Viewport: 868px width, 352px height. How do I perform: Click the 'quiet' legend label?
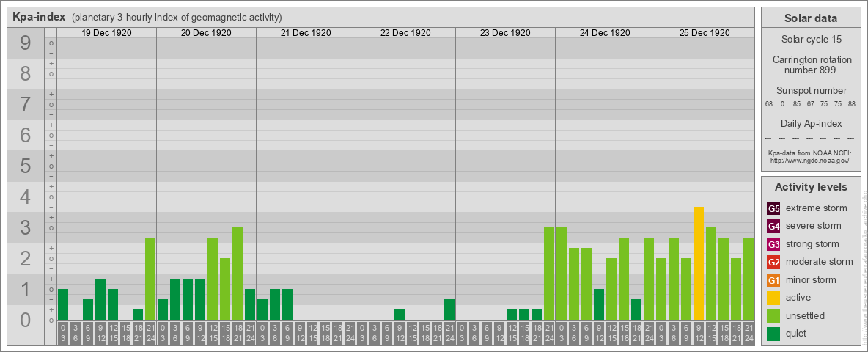click(798, 333)
